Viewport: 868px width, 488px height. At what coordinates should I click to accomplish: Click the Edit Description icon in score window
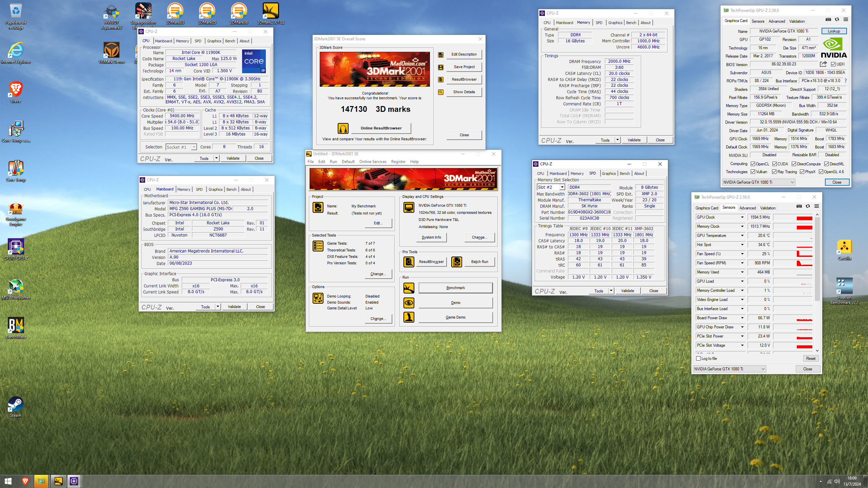tap(441, 55)
